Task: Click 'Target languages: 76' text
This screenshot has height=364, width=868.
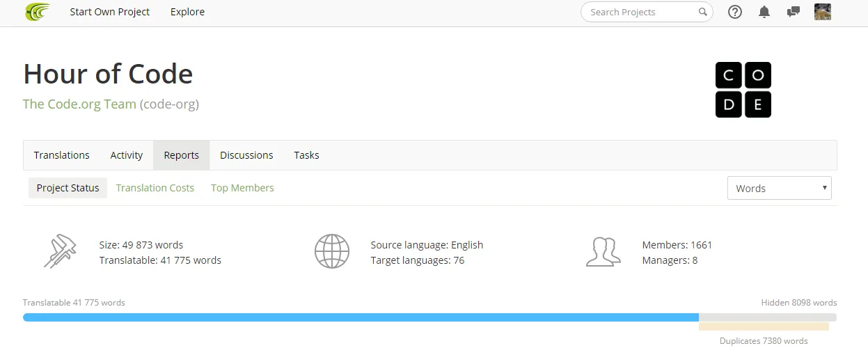Action: click(x=418, y=260)
